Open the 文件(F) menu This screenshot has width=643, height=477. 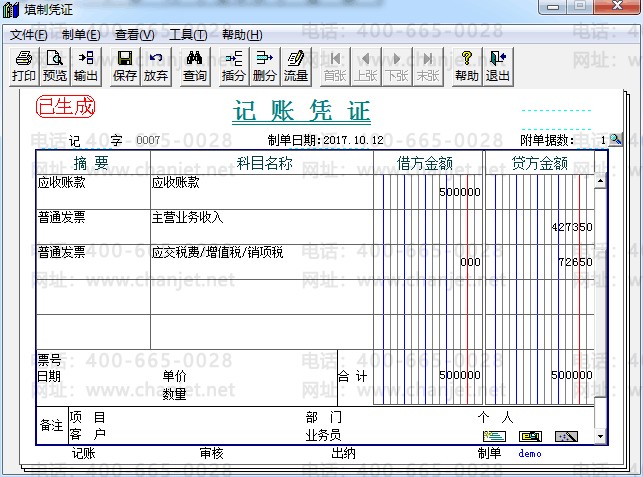(29, 35)
